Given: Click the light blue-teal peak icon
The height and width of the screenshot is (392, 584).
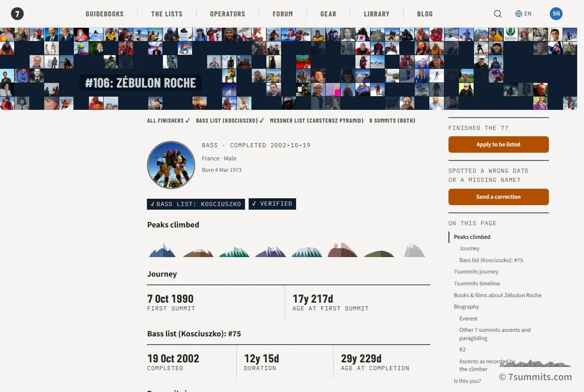Looking at the screenshot, I should tap(307, 252).
